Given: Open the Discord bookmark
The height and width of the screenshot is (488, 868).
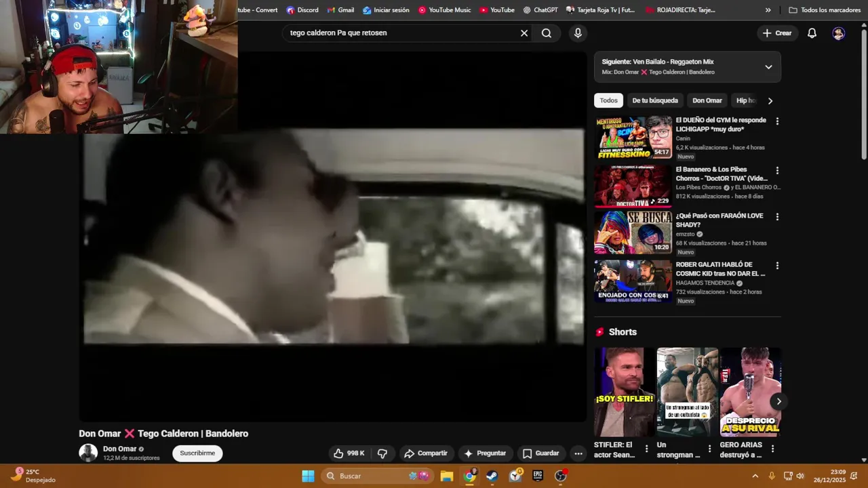Looking at the screenshot, I should click(x=302, y=10).
